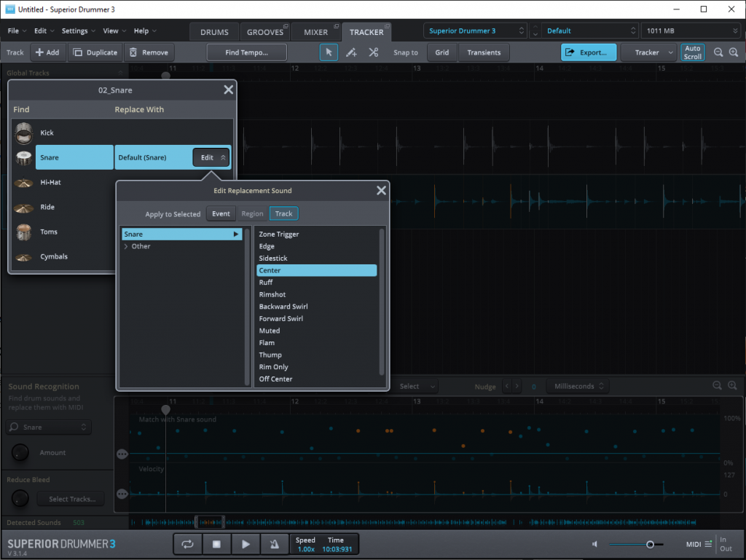The image size is (746, 560).
Task: Turn on Transients snapping
Action: pos(482,52)
